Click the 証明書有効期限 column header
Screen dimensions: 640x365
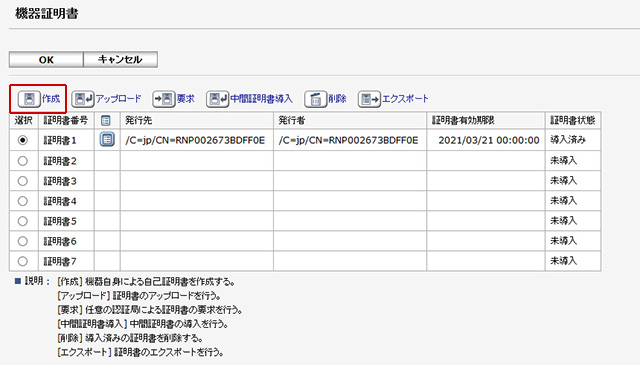click(x=463, y=120)
